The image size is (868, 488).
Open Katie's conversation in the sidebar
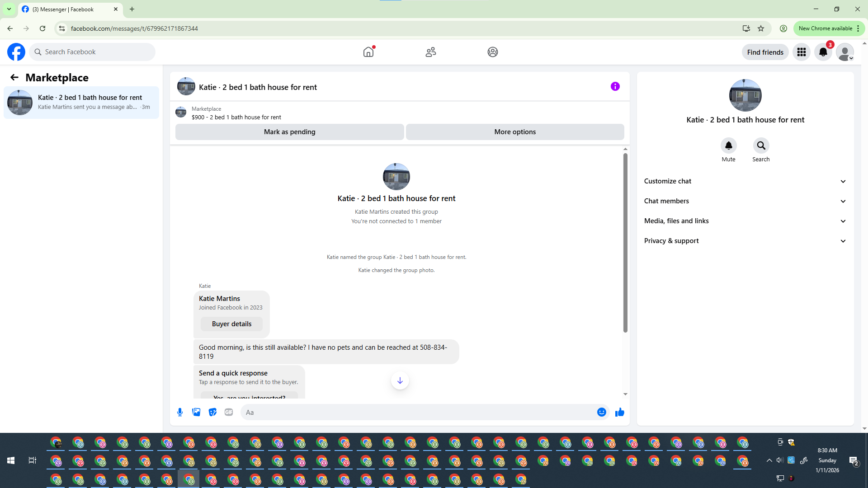[81, 103]
